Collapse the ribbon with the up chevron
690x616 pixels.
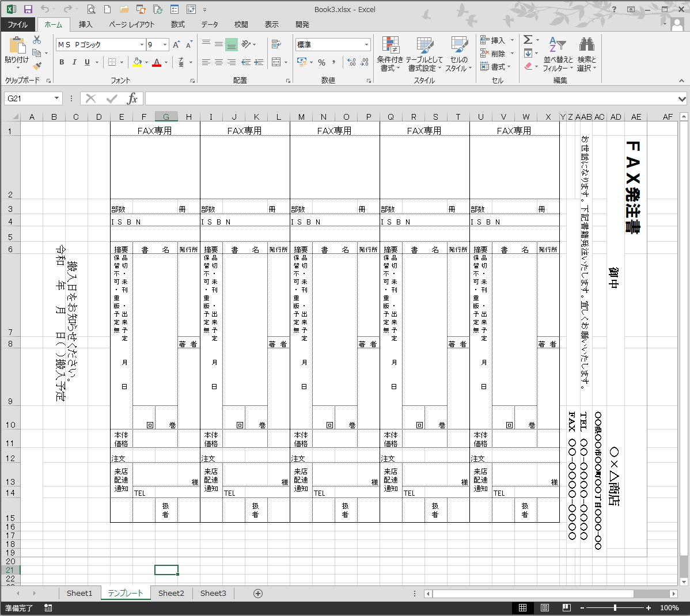click(681, 81)
